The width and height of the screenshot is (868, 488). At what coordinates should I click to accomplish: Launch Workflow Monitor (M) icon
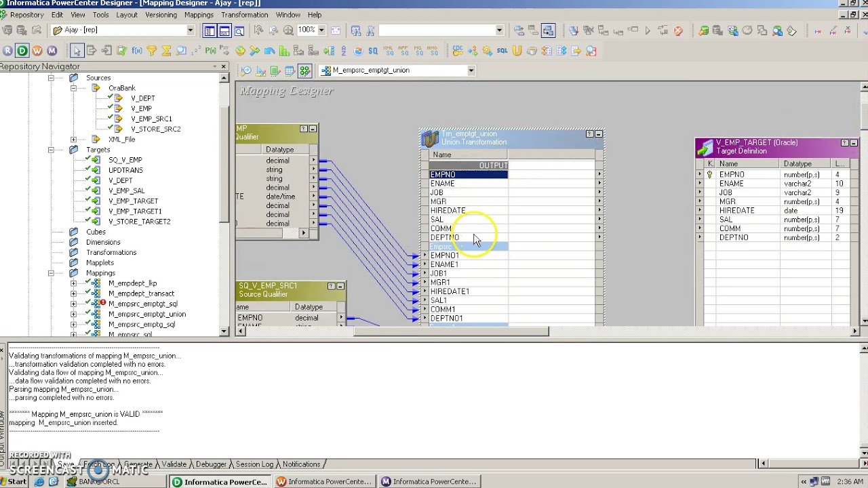click(52, 51)
